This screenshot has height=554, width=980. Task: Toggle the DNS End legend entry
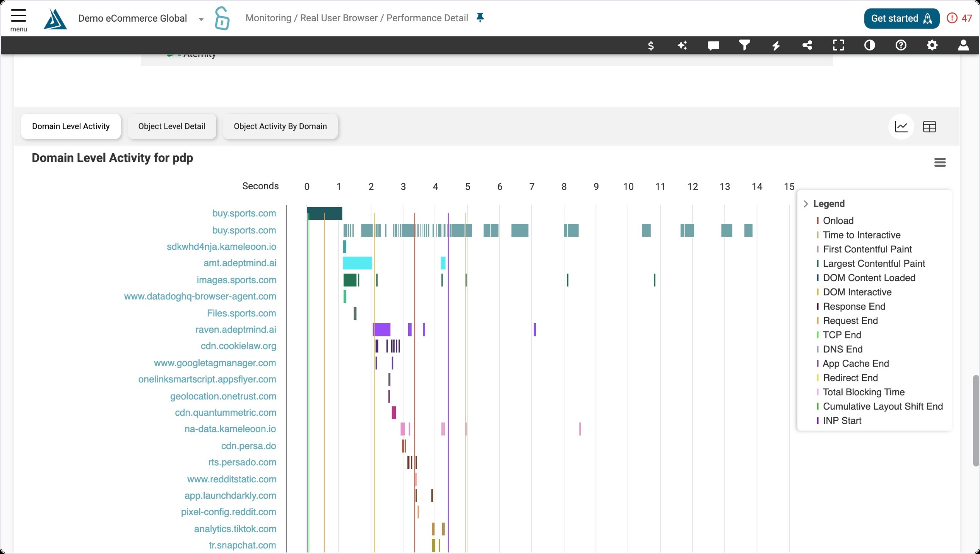coord(839,349)
